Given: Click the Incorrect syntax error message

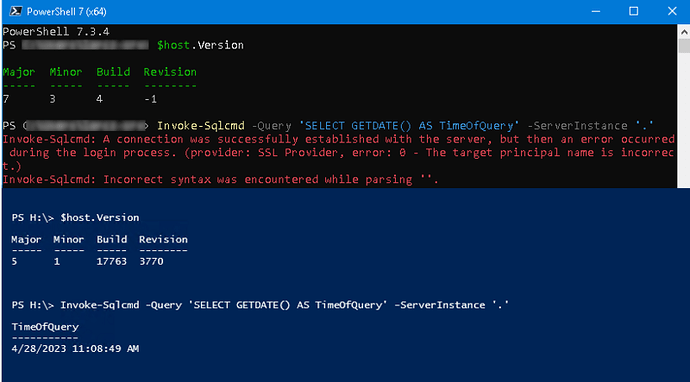Looking at the screenshot, I should coord(220,180).
